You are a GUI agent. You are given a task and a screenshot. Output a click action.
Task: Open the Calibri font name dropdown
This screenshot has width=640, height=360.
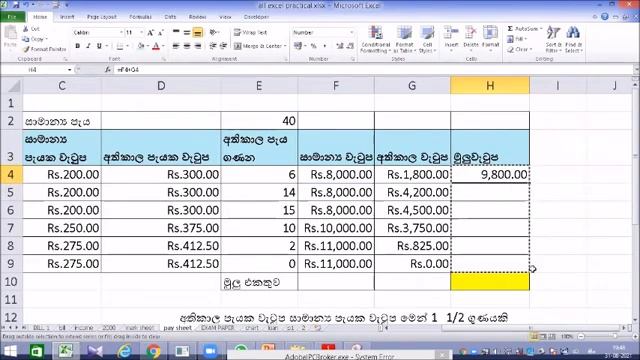pos(121,32)
